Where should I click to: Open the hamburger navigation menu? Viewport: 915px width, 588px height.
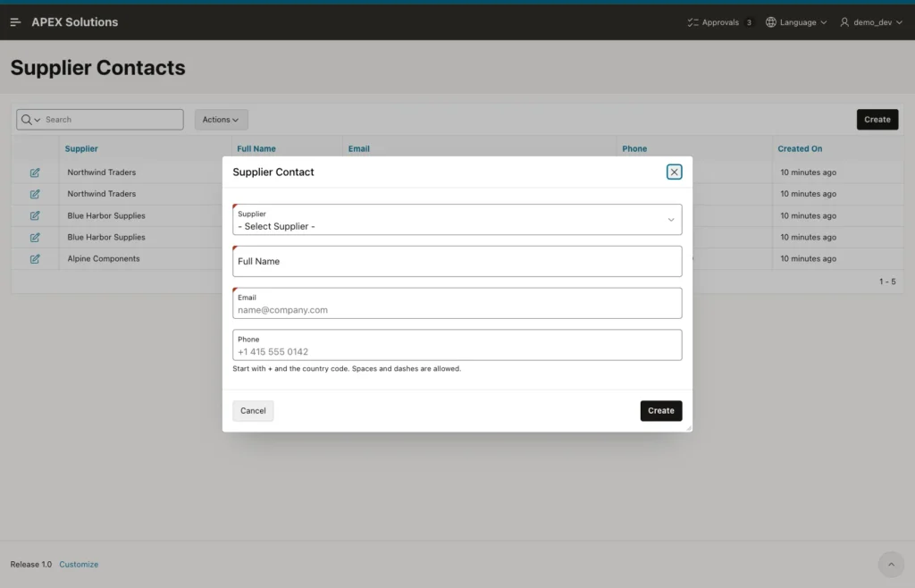(x=15, y=22)
